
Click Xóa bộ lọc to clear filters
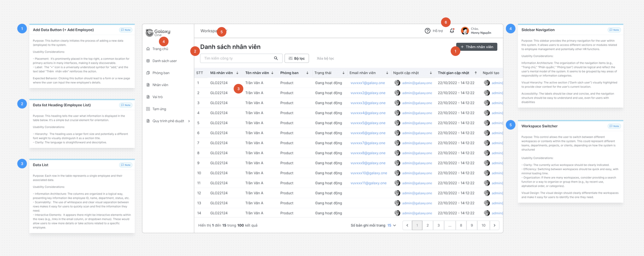(325, 58)
